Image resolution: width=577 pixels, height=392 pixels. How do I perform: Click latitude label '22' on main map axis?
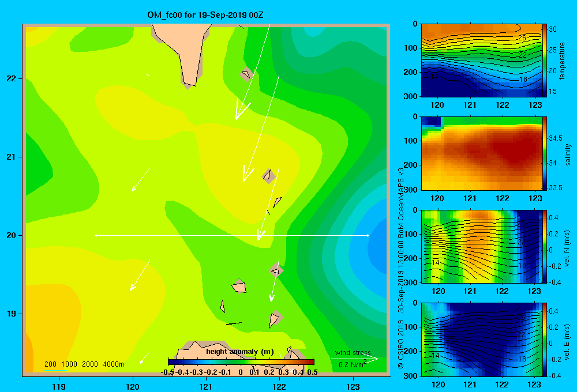click(x=12, y=79)
